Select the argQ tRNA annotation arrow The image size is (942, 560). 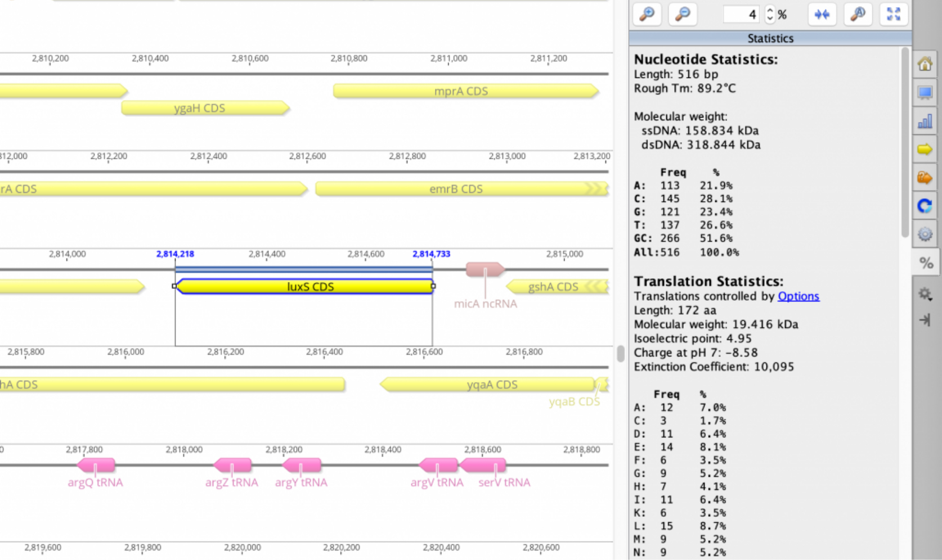point(96,465)
